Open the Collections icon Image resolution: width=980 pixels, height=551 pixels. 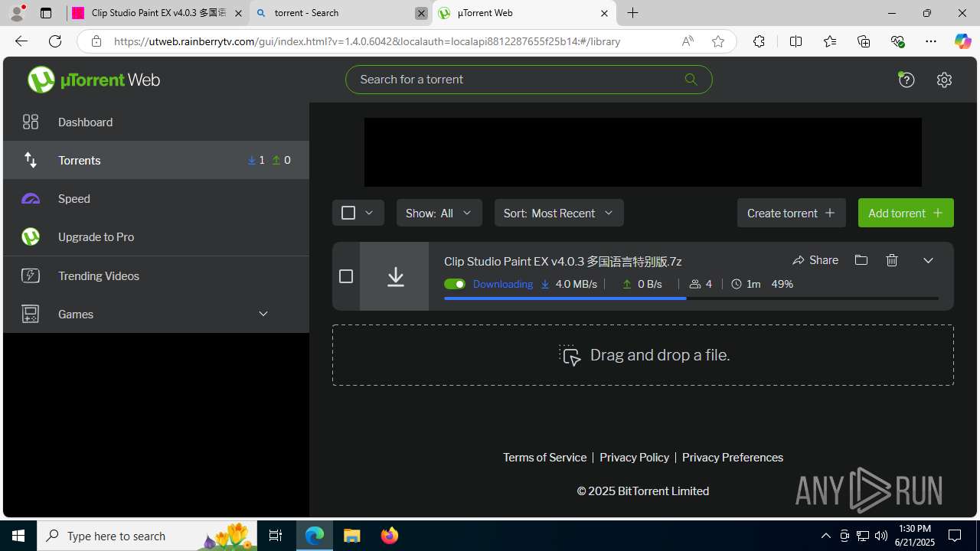864,41
